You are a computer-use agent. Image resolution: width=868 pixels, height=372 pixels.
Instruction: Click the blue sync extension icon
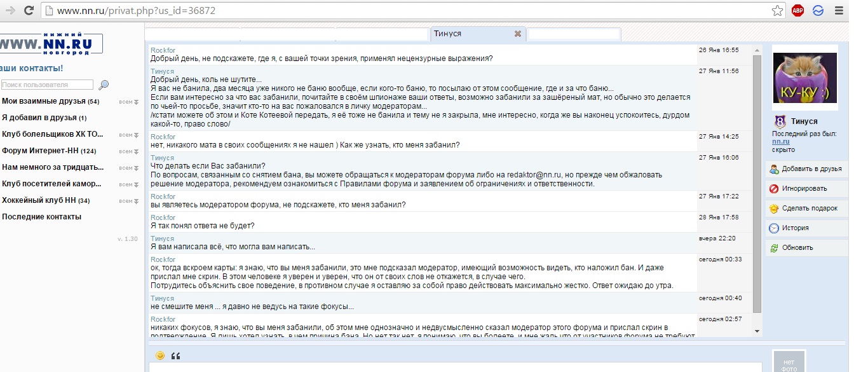[818, 10]
